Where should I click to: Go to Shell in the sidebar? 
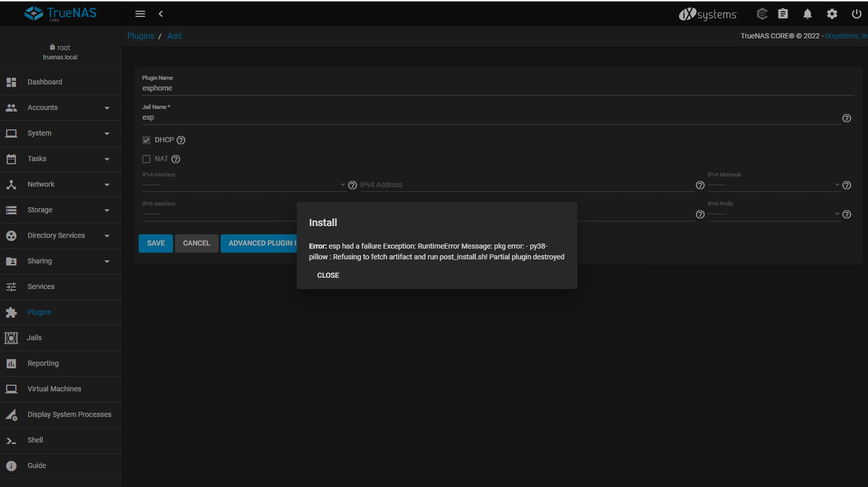pos(35,440)
